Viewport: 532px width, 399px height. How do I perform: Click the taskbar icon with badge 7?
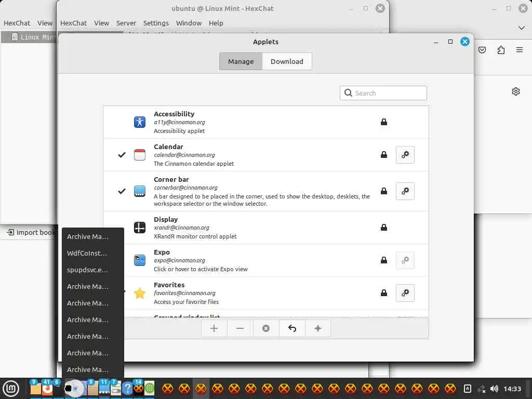click(x=115, y=388)
